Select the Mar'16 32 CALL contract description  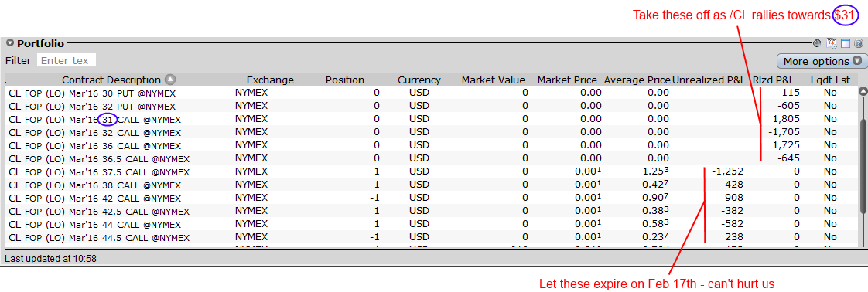coord(94,132)
